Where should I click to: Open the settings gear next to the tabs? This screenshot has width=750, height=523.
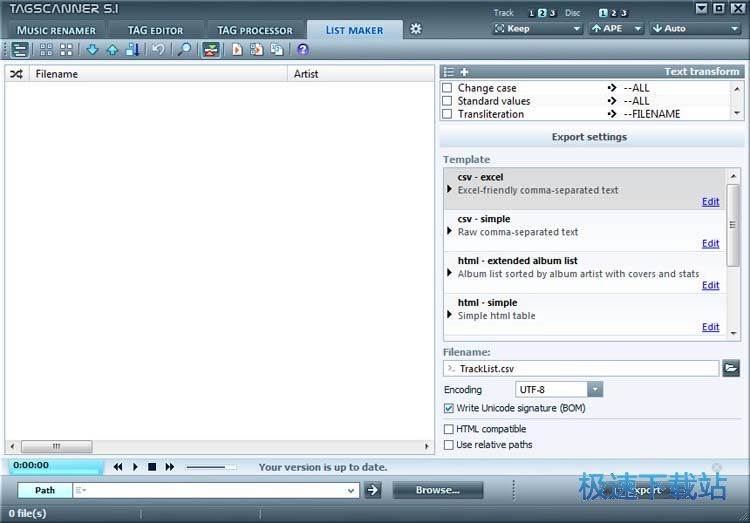(x=416, y=29)
